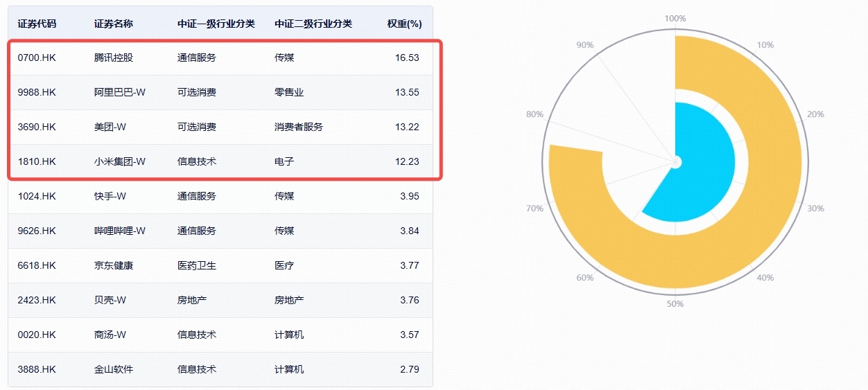Click the 中证二级行业分类 header

pyautogui.click(x=313, y=24)
